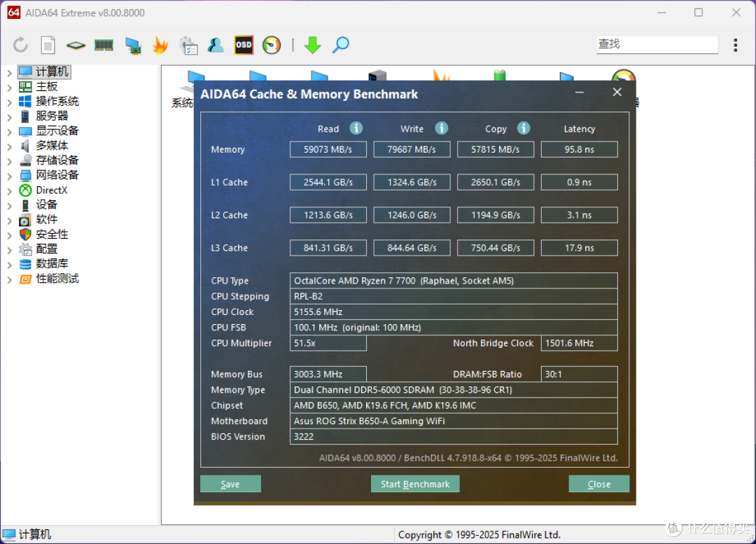Click the 查找 search input field
This screenshot has height=544, width=756.
[x=657, y=44]
